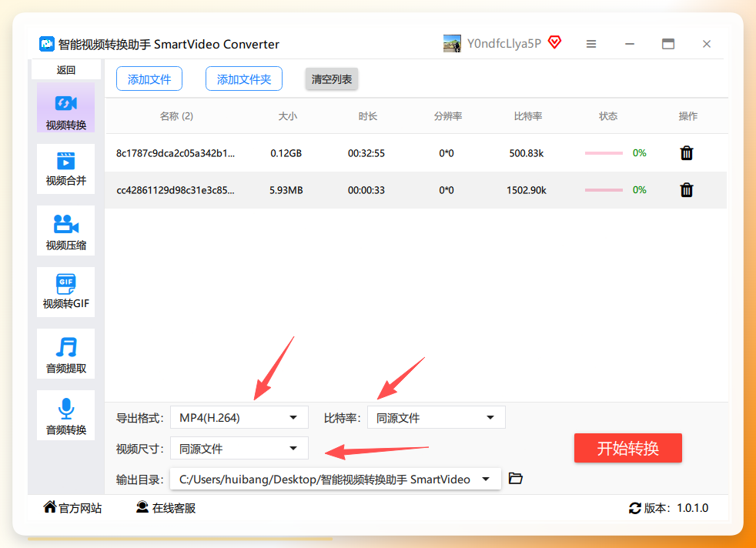Go back using the 返回 button
Screen dimensions: 756x548
pyautogui.click(x=65, y=70)
